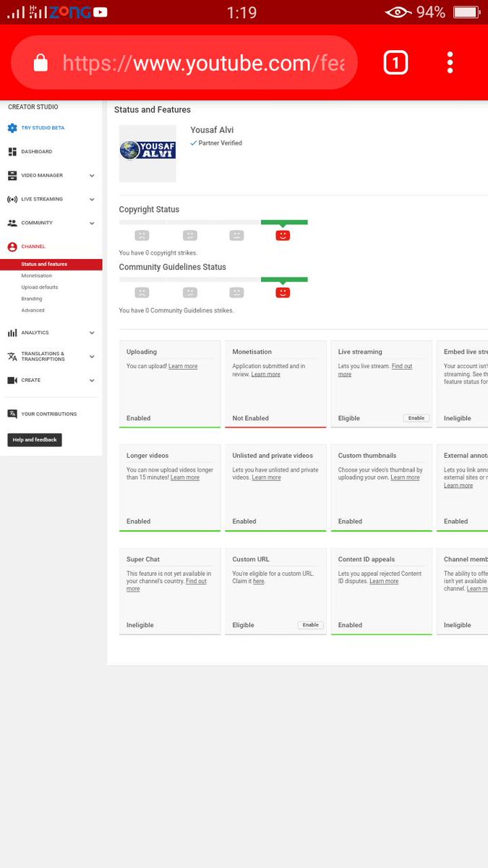Click the 'here' link on Custom URL card

(258, 582)
